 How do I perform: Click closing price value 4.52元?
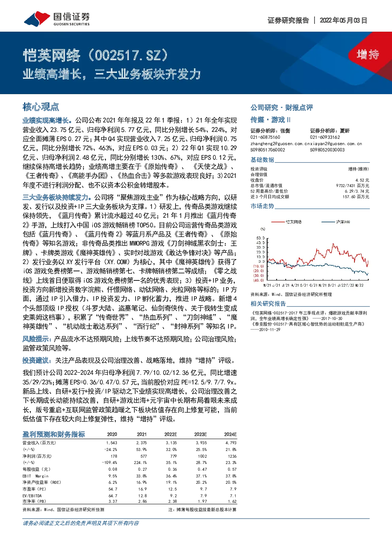point(362,180)
